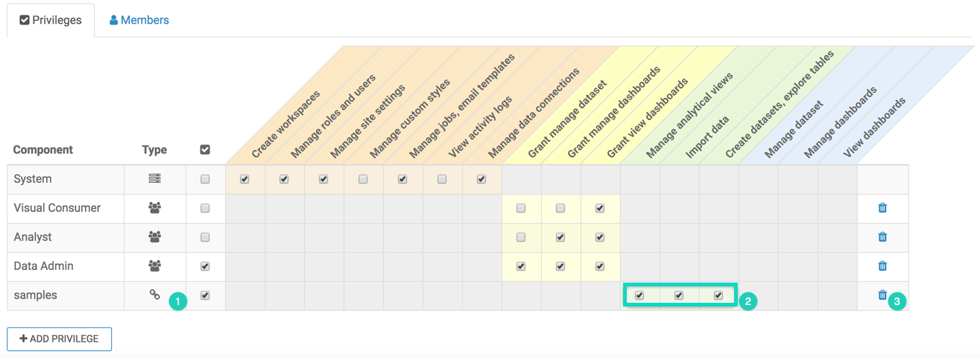980x358 pixels.
Task: Click the Add Privilege button
Action: point(59,339)
